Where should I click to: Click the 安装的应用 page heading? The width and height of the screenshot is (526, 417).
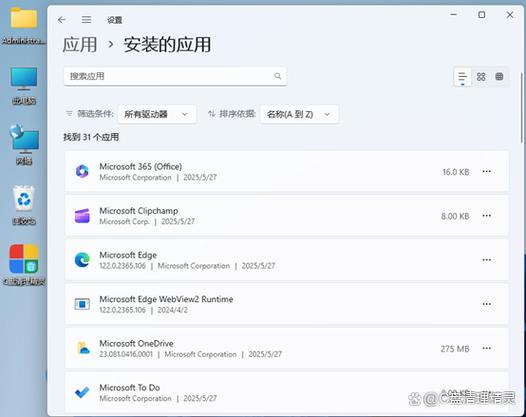click(167, 45)
